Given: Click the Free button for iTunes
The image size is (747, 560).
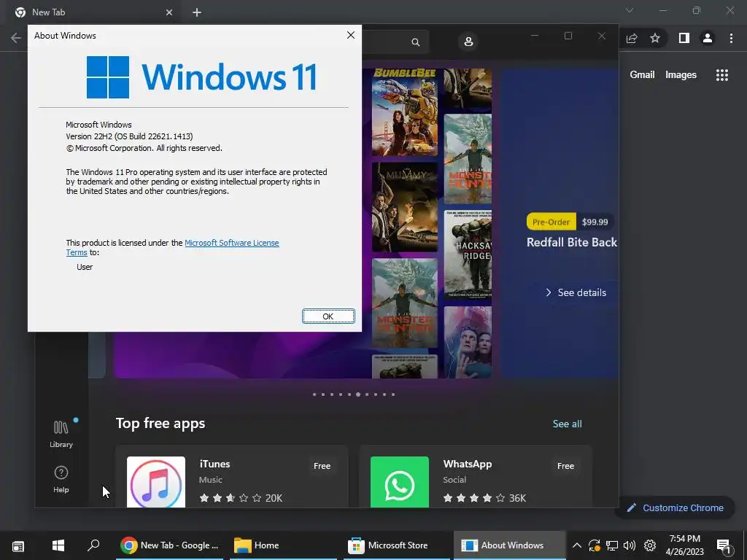Looking at the screenshot, I should point(322,466).
